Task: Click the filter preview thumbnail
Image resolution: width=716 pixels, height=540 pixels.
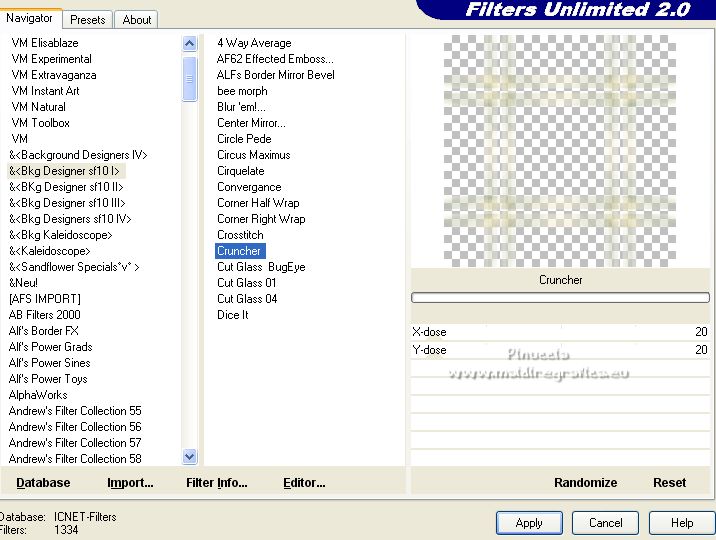Action: point(560,151)
